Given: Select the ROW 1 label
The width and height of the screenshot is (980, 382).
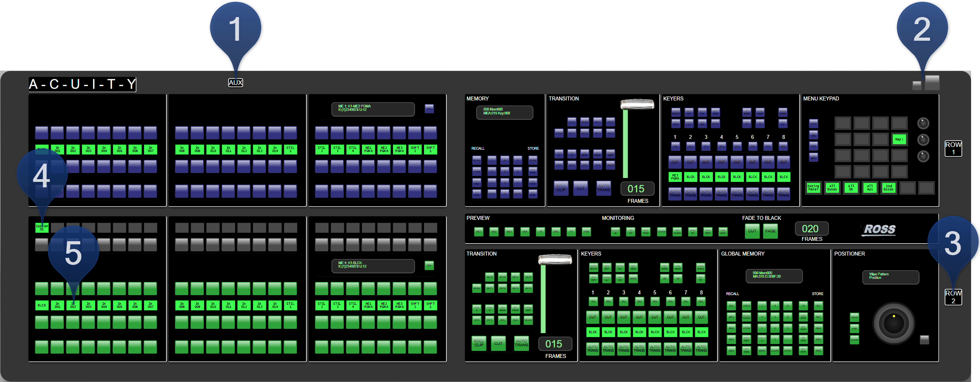Looking at the screenshot, I should point(953,148).
